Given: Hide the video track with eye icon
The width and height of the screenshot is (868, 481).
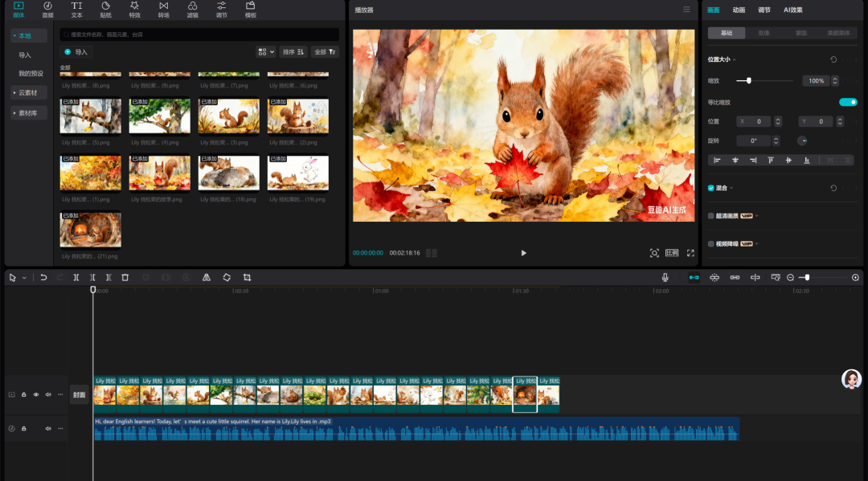Looking at the screenshot, I should click(x=36, y=394).
